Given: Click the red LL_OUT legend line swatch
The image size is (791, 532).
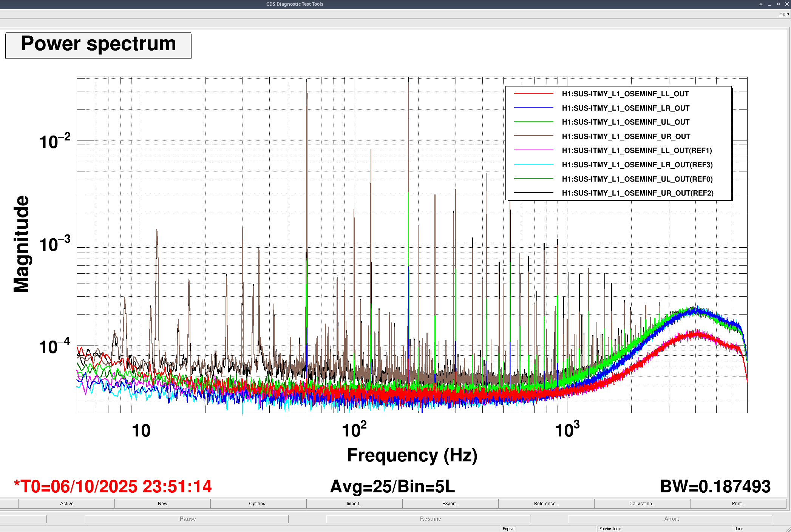Looking at the screenshot, I should point(533,93).
